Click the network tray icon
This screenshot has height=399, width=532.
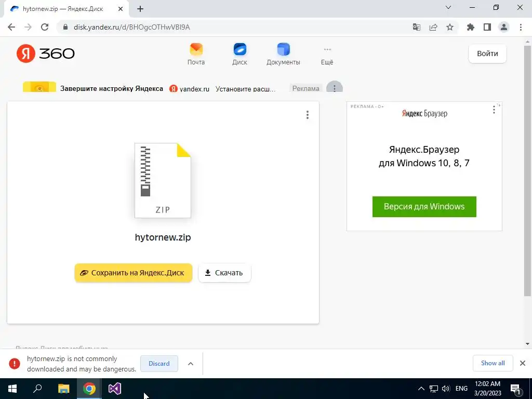click(x=434, y=389)
